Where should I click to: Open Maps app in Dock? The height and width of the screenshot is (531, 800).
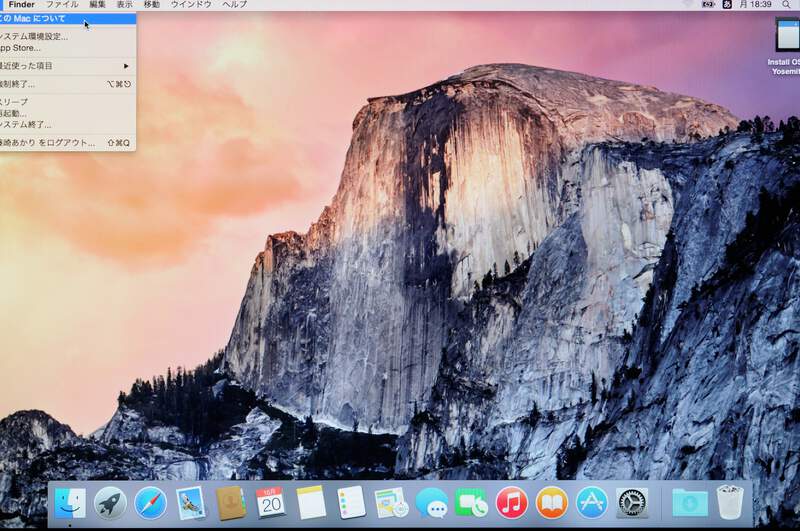click(391, 503)
